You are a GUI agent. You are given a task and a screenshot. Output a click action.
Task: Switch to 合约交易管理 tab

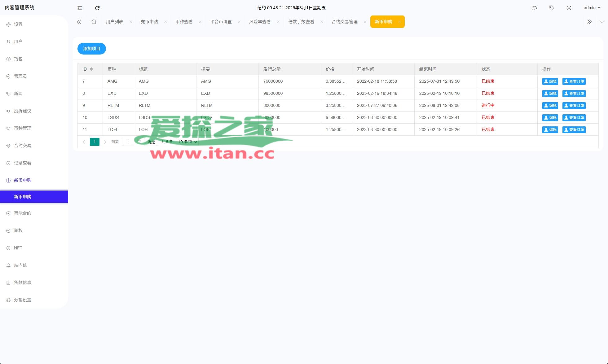(344, 22)
